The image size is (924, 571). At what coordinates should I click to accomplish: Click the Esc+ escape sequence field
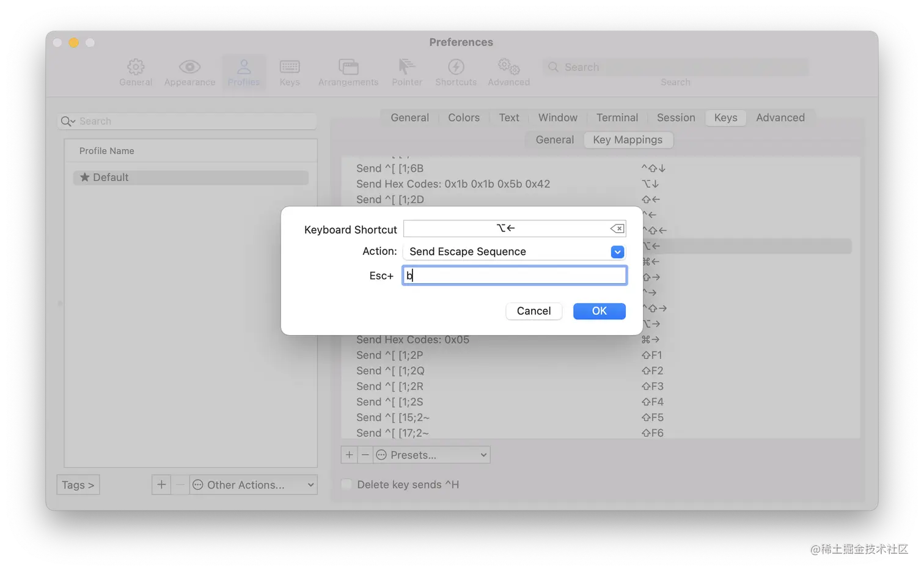[515, 276]
